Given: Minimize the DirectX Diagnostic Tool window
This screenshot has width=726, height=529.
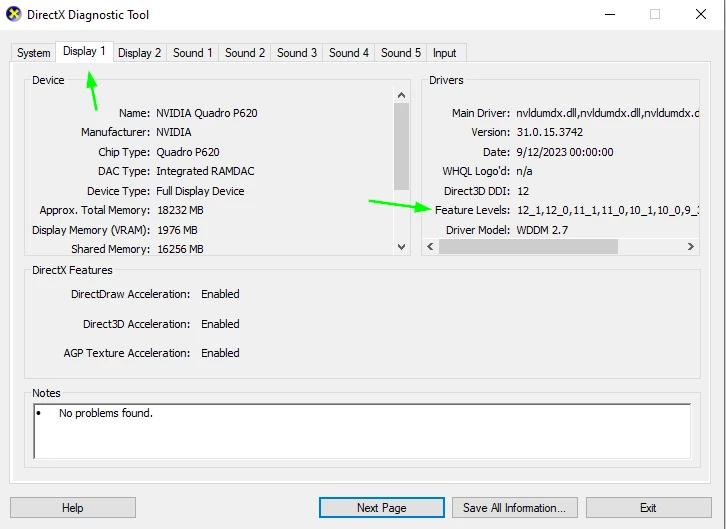Looking at the screenshot, I should click(x=610, y=14).
